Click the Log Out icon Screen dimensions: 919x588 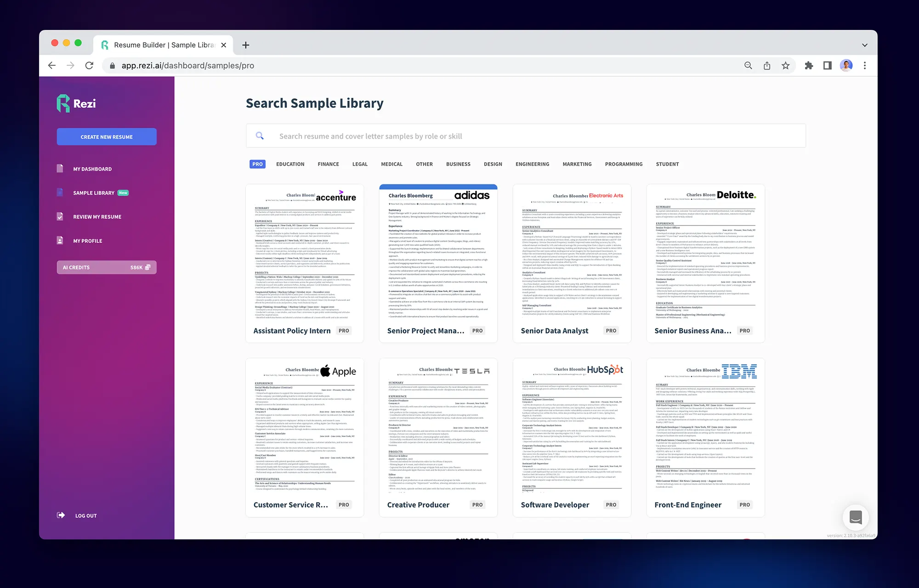61,515
